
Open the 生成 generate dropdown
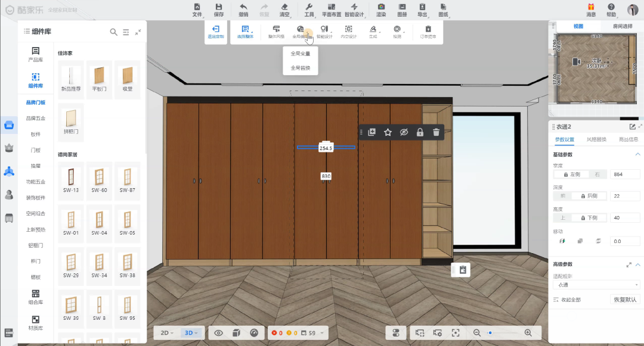pyautogui.click(x=373, y=32)
